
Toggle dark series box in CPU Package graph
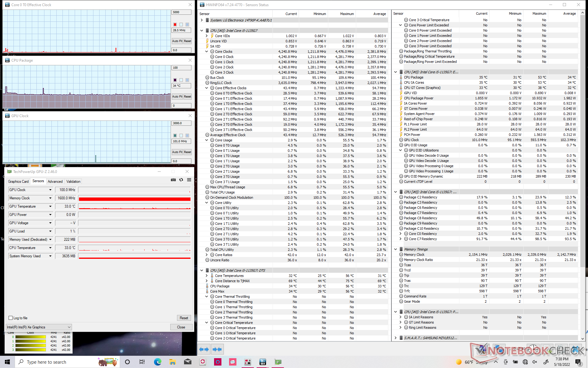point(175,80)
